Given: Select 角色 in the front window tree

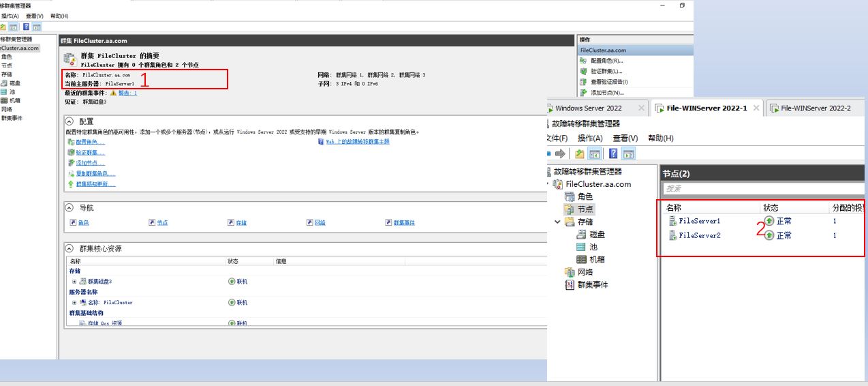Looking at the screenshot, I should pos(585,196).
